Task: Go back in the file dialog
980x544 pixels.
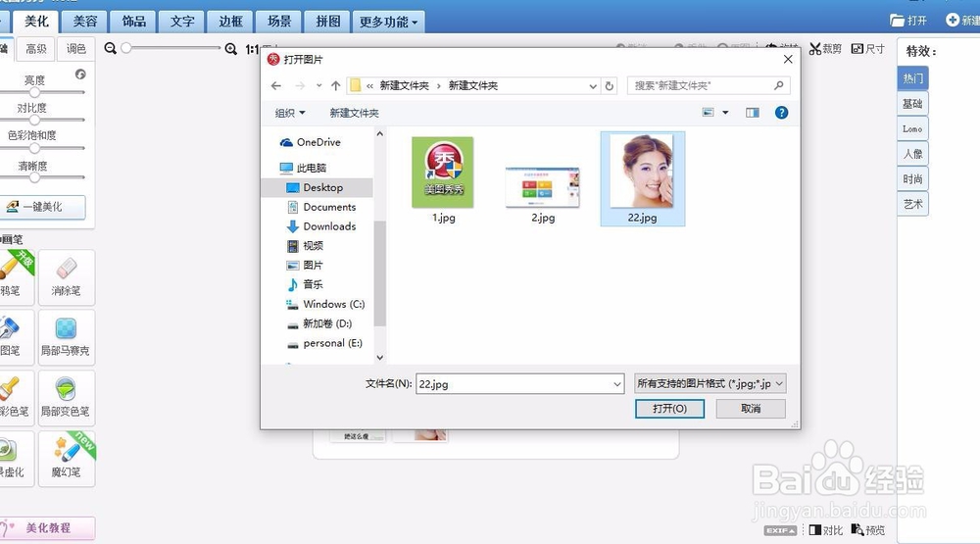Action: coord(276,85)
